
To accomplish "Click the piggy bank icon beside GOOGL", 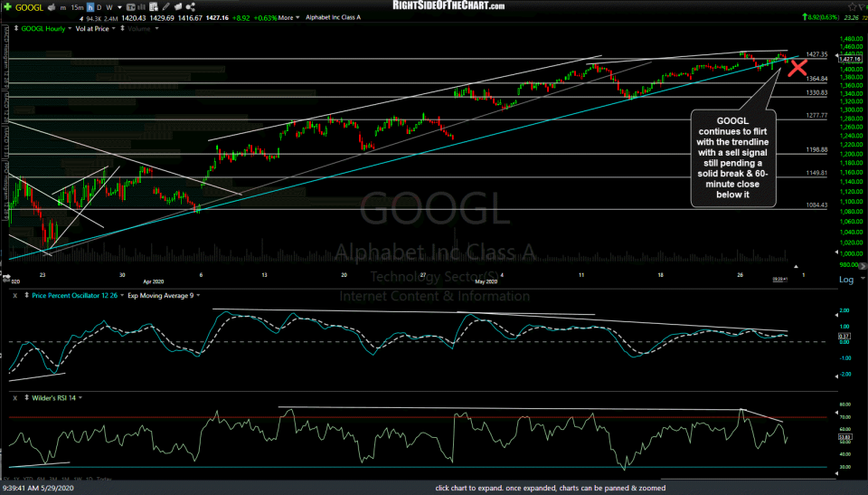I will point(52,7).
